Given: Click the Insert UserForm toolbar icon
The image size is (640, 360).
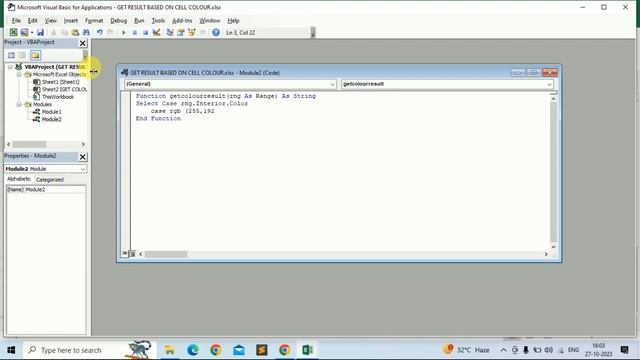Looking at the screenshot, I should click(24, 32).
